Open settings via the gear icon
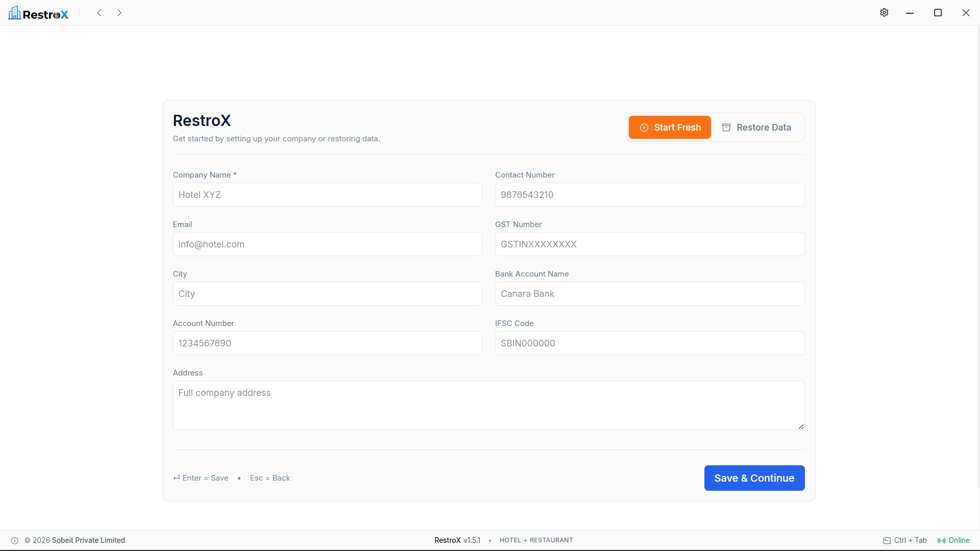 coord(884,13)
